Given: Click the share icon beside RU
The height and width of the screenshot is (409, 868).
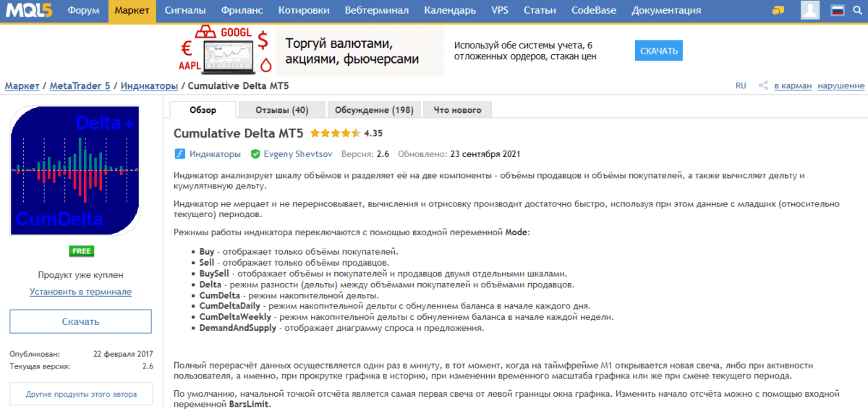Looking at the screenshot, I should [762, 85].
